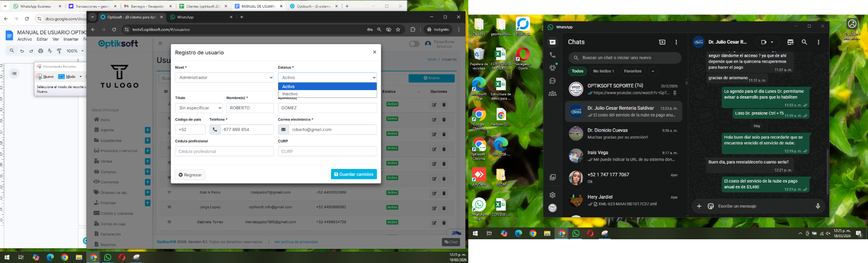Select the Inactivo status option
Image resolution: width=868 pixels, height=263 pixels.
(x=327, y=94)
